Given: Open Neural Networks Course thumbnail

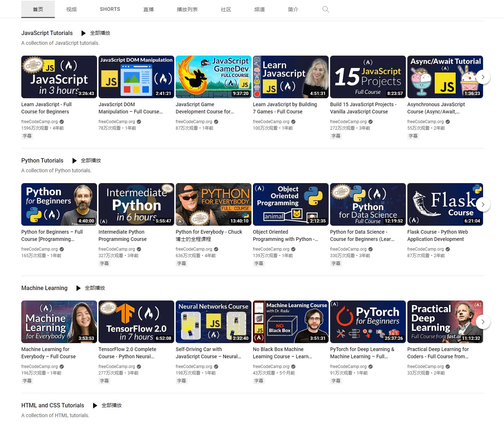Looking at the screenshot, I should (x=214, y=322).
